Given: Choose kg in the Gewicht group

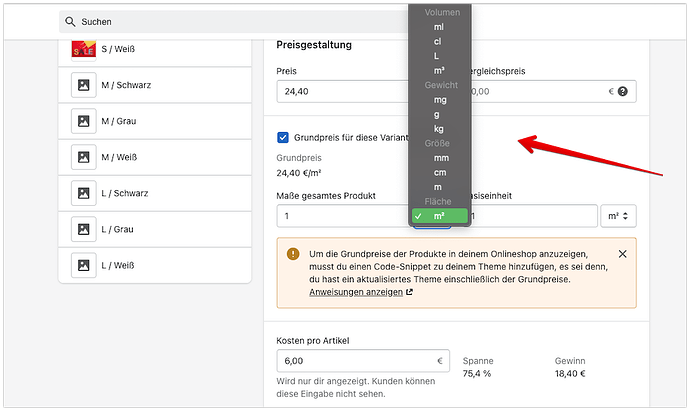Looking at the screenshot, I should pos(439,129).
